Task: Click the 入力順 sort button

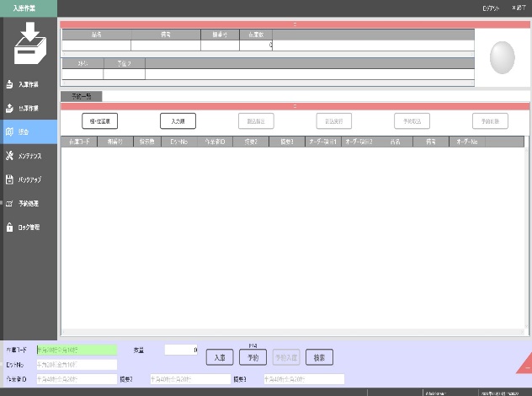Action: click(178, 121)
